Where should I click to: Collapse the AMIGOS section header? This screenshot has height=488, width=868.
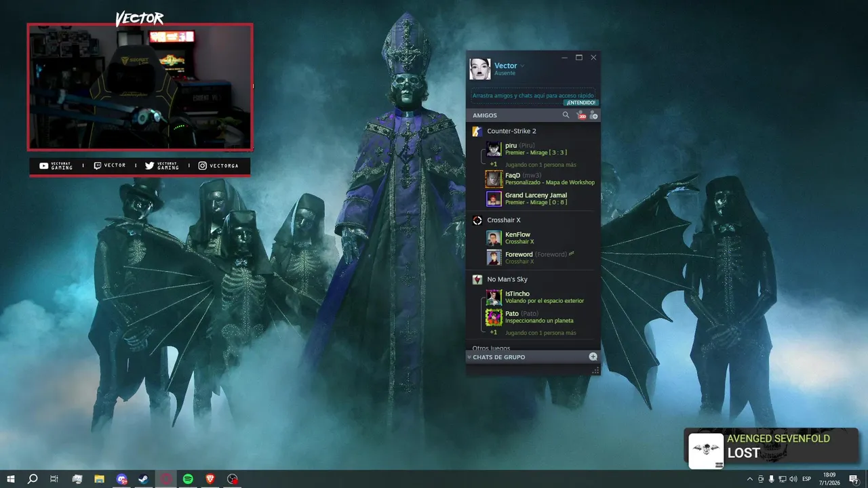pos(485,115)
